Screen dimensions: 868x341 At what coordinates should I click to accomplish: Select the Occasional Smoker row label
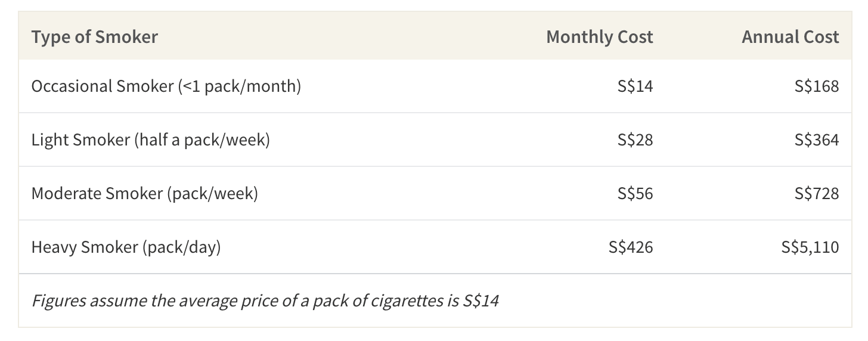pyautogui.click(x=166, y=86)
